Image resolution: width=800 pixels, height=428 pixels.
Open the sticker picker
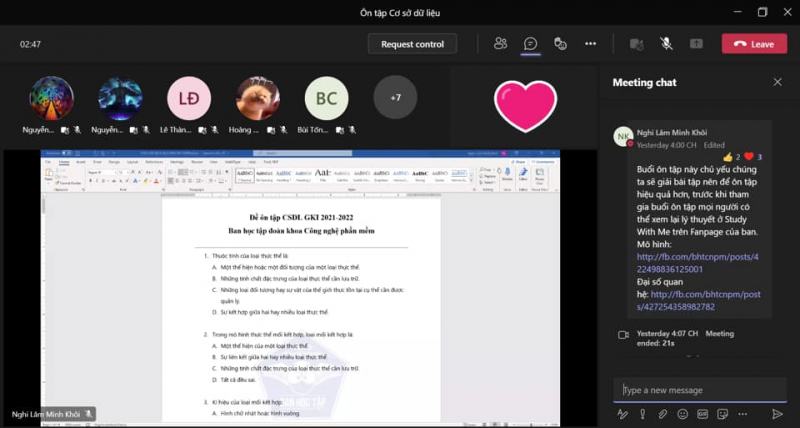click(x=724, y=413)
